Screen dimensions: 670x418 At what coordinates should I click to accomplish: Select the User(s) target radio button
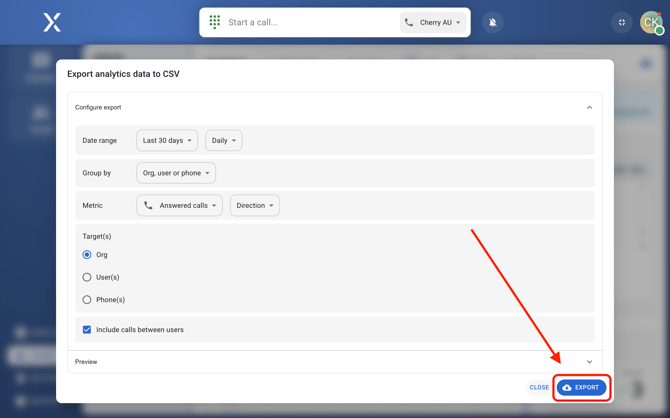pos(87,277)
